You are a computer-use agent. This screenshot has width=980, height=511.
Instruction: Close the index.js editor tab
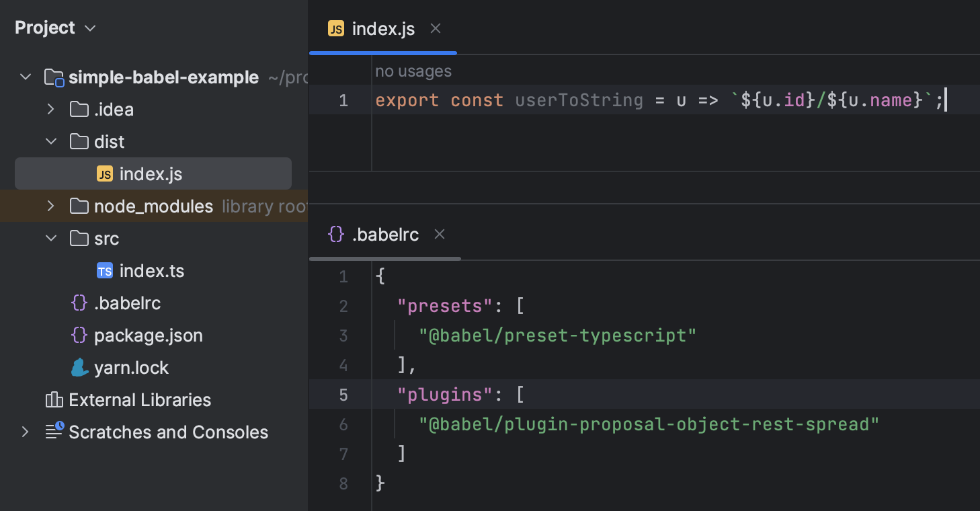coord(436,28)
